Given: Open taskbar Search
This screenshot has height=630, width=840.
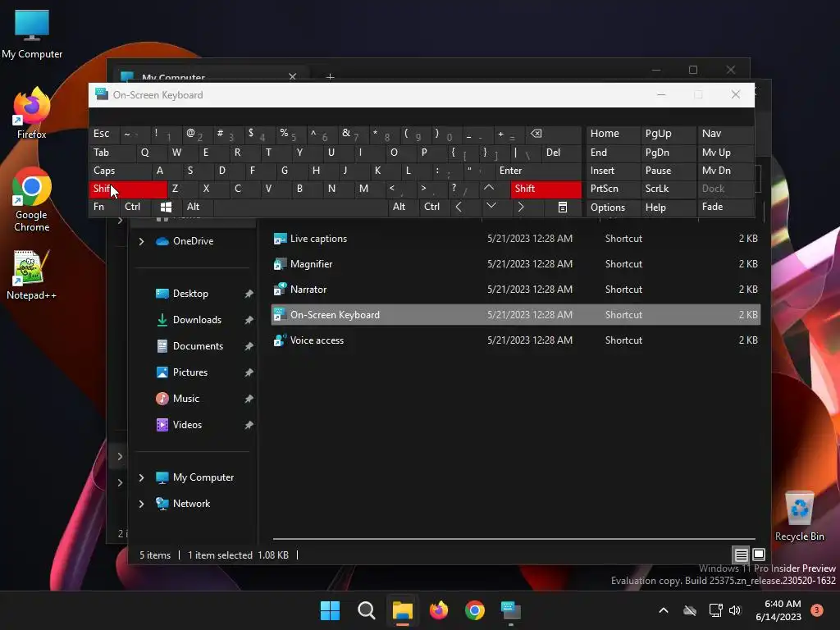Looking at the screenshot, I should tap(367, 610).
